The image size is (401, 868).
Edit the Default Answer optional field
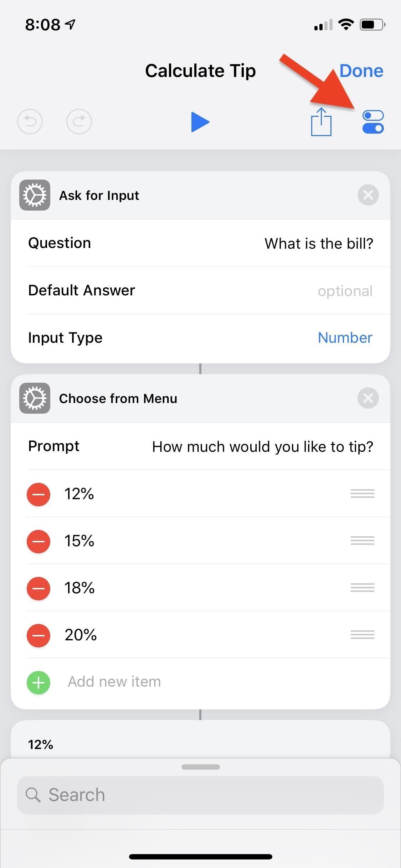point(345,291)
